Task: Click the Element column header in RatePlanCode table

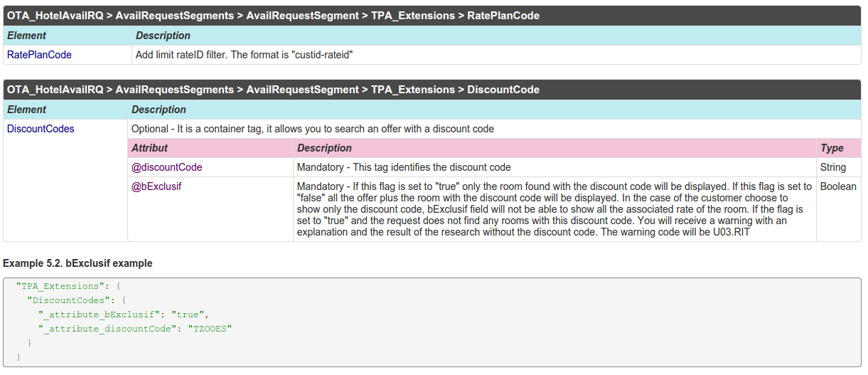Action: (26, 36)
